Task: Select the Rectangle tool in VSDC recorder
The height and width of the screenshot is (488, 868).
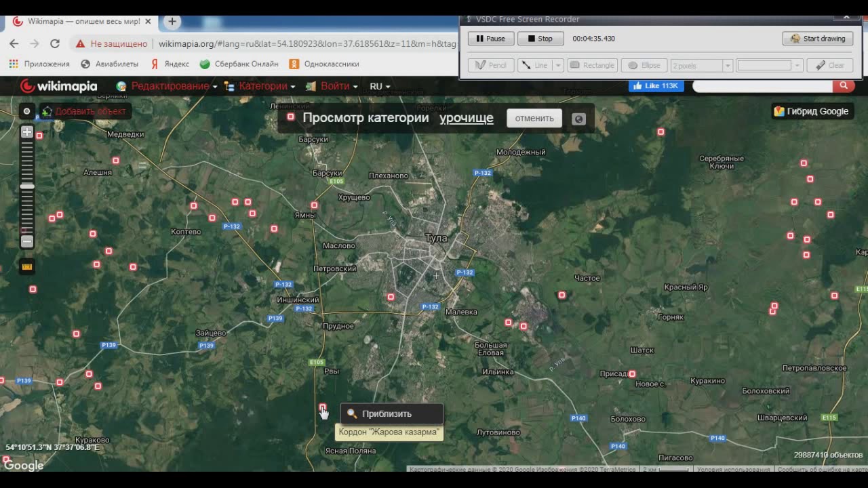Action: [x=592, y=66]
